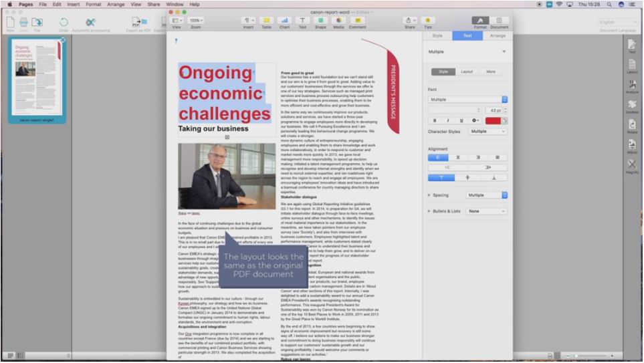
Task: Open the Character Styles dropdown
Action: click(487, 132)
